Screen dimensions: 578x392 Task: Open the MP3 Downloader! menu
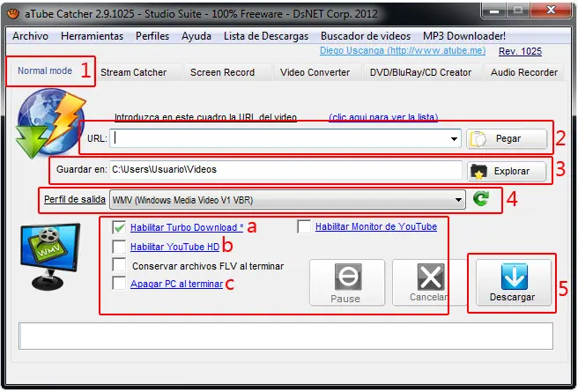coord(464,36)
